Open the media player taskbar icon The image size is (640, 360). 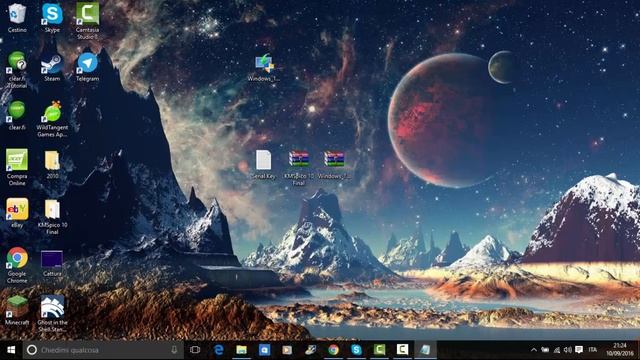287,350
